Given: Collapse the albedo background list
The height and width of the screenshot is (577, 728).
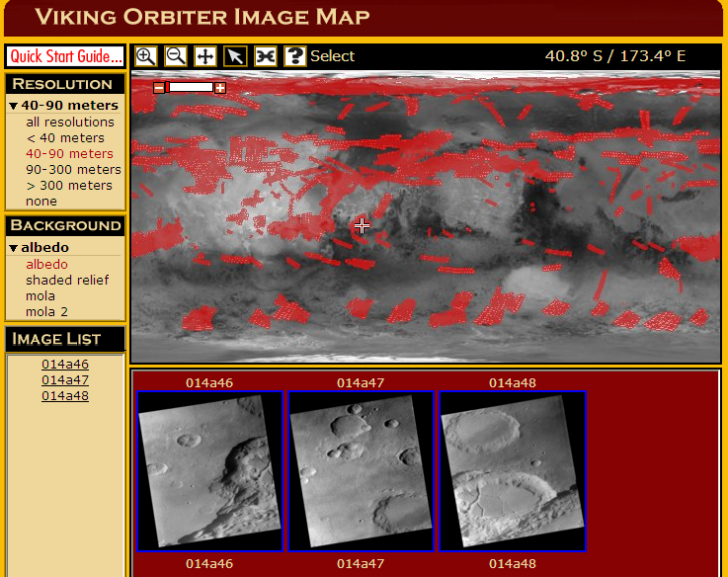Looking at the screenshot, I should [x=14, y=248].
